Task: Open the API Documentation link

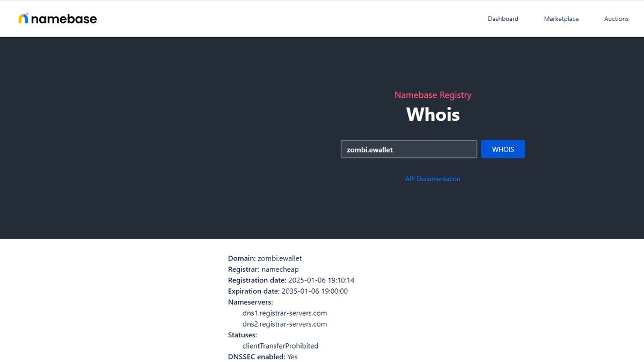Action: pos(433,179)
